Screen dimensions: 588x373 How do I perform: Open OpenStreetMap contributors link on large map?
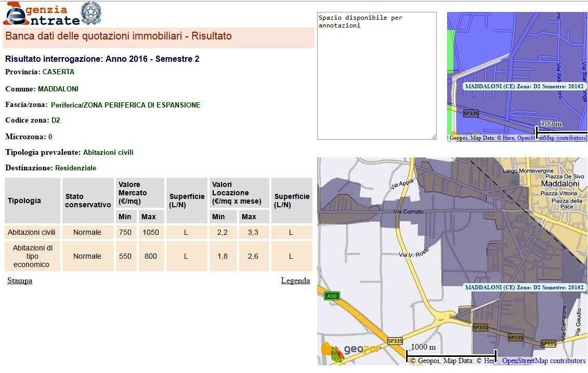coord(544,361)
